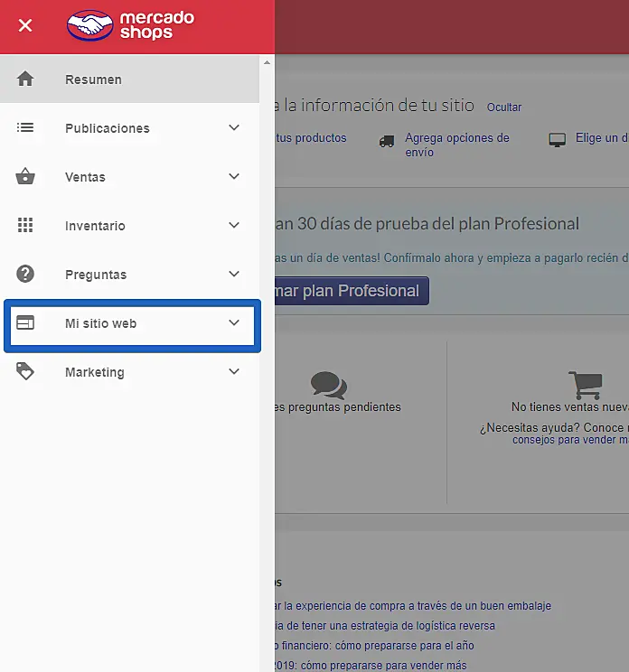Image resolution: width=629 pixels, height=672 pixels.
Task: Close the sidebar with the X icon
Action: 25,25
